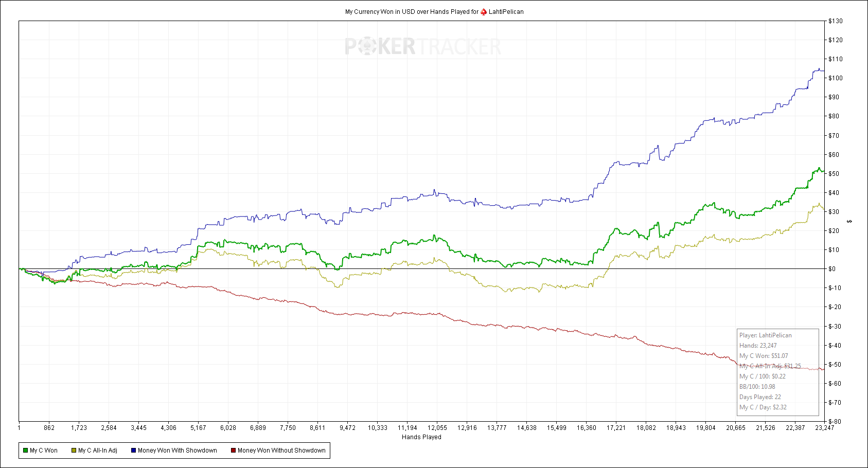The height and width of the screenshot is (468, 868).
Task: Click the '12,916' x-axis tick label
Action: coord(467,428)
